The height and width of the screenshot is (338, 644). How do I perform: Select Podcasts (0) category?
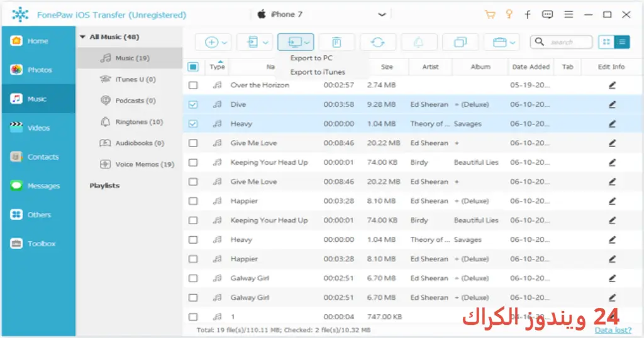point(130,101)
